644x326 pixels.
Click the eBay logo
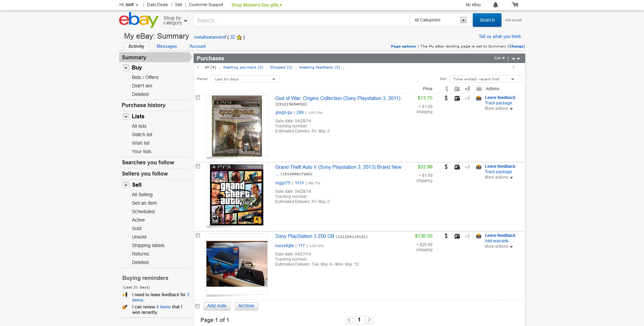138,20
